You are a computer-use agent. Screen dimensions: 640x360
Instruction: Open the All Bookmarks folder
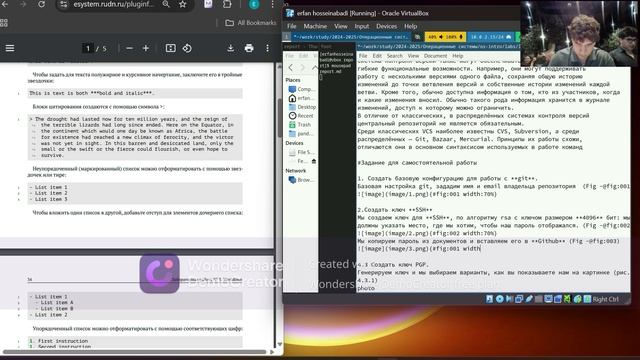pyautogui.click(x=251, y=23)
